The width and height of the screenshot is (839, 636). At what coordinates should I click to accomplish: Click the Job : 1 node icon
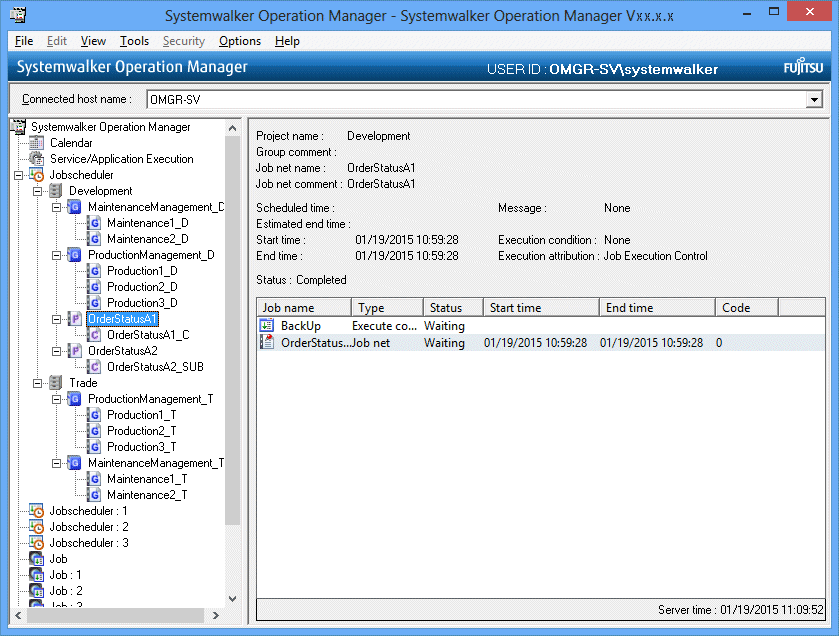(37, 575)
